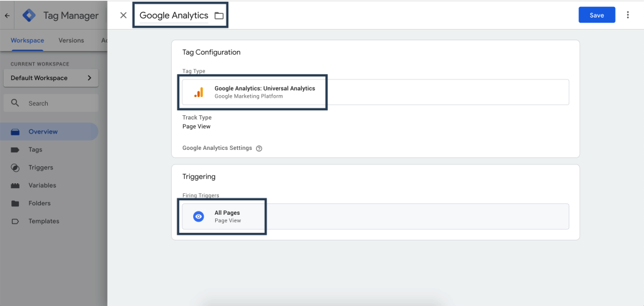This screenshot has width=644, height=306.
Task: Click the Triggering section heading
Action: pos(199,176)
